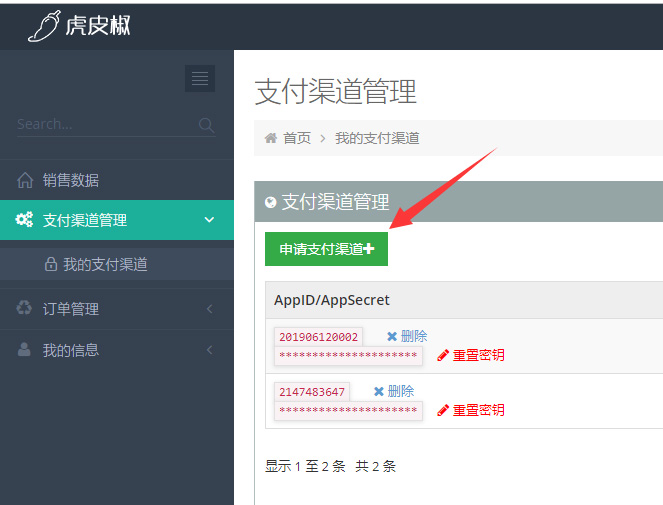The width and height of the screenshot is (663, 505).
Task: Toggle the sidebar hamburger menu
Action: point(200,79)
